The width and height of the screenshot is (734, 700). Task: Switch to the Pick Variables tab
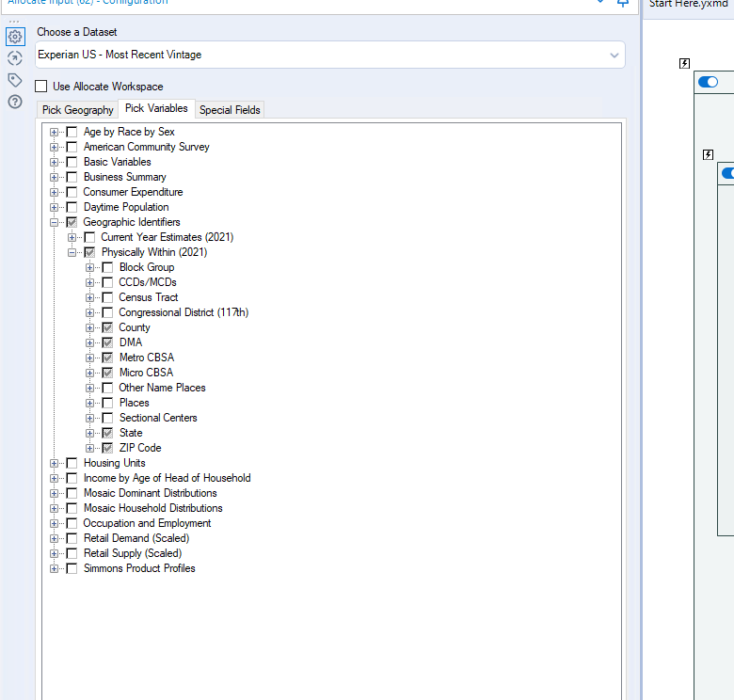156,108
